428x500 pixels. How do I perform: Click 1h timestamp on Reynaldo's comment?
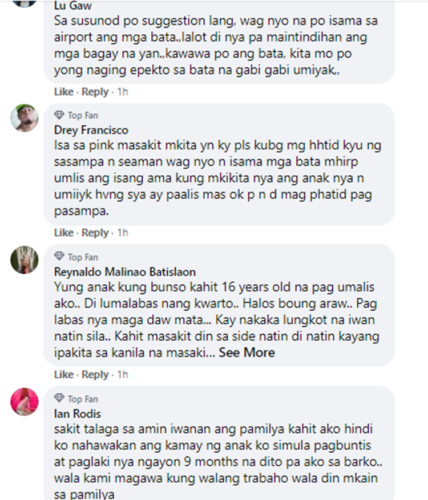(122, 375)
